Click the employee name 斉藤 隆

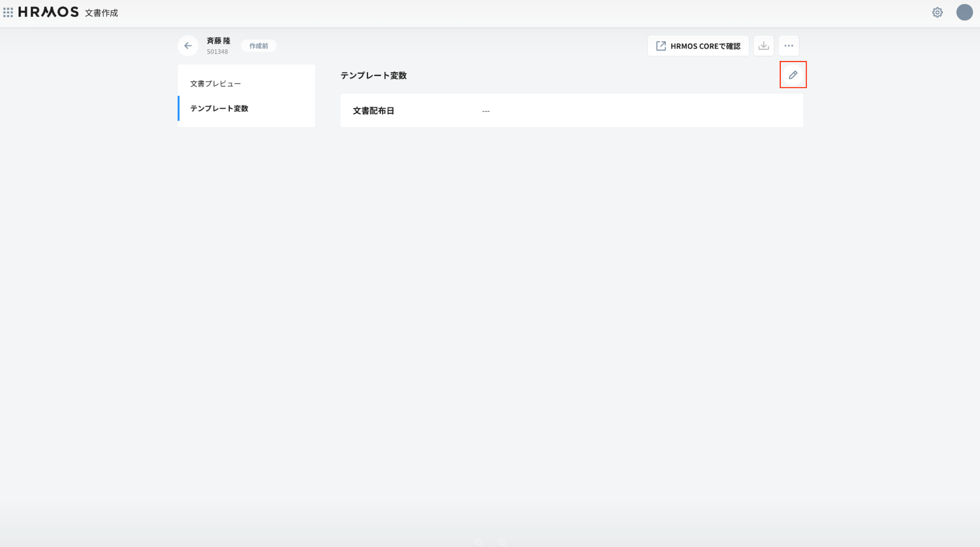tap(218, 41)
